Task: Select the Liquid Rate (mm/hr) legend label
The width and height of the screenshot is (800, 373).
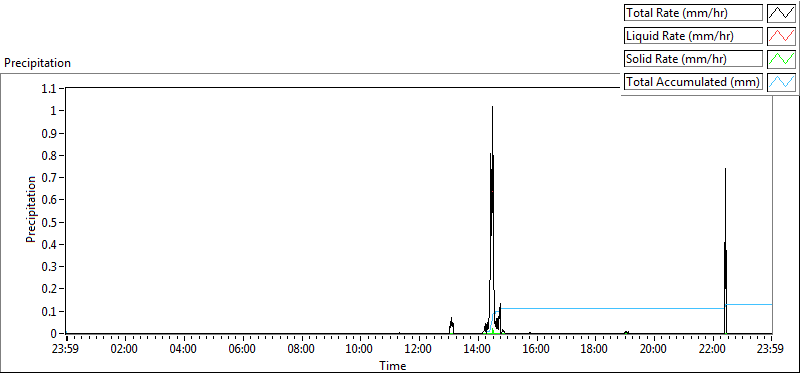Action: click(x=693, y=36)
